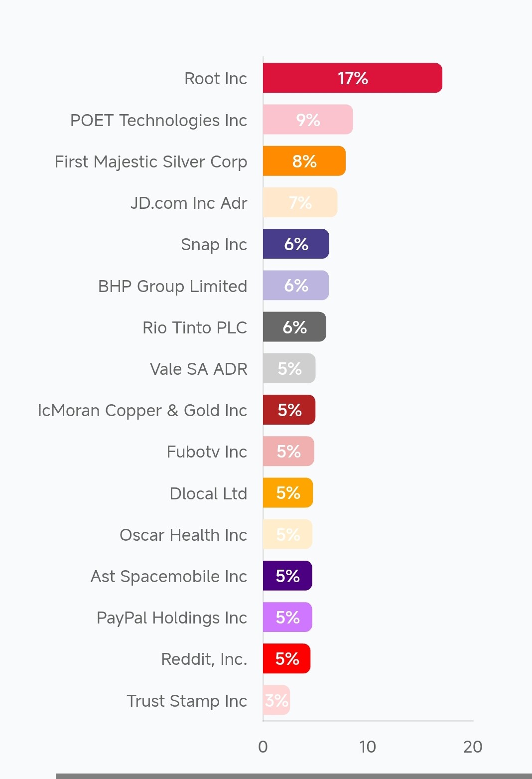This screenshot has height=779, width=532.
Task: Tap the PayPal Holdings Inc label
Action: tap(171, 618)
